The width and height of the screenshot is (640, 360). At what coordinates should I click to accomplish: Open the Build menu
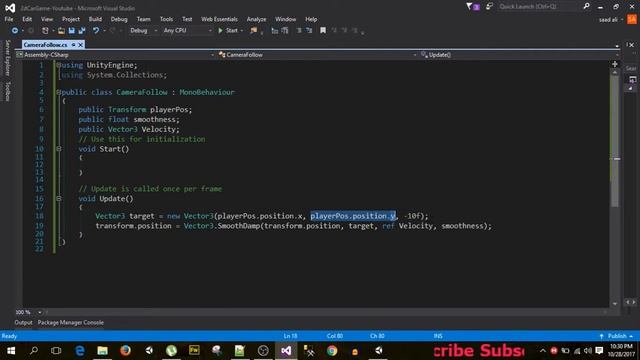(x=95, y=19)
